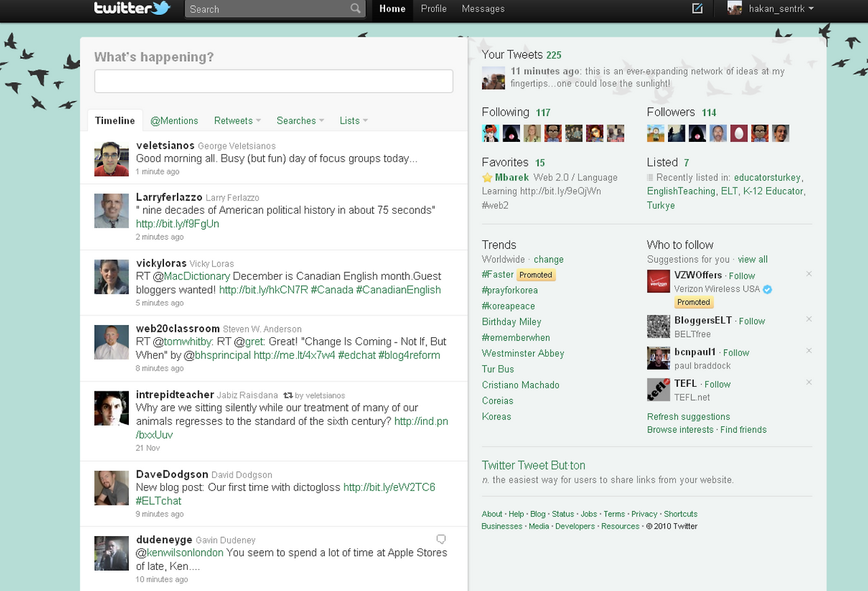Image resolution: width=868 pixels, height=591 pixels.
Task: Click the Help footer link
Action: pyautogui.click(x=516, y=514)
